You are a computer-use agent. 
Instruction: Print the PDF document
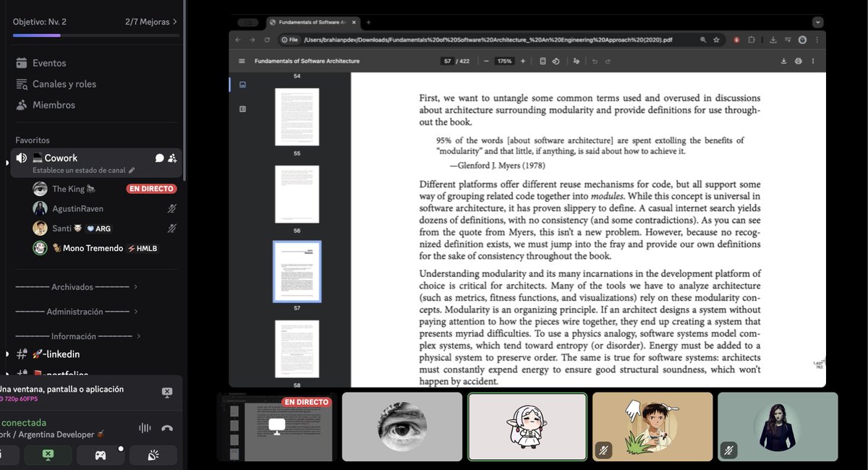pos(799,61)
